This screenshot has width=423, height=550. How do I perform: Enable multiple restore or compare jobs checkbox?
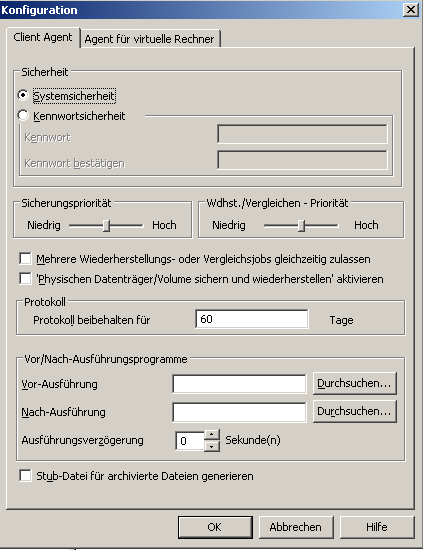coord(25,259)
